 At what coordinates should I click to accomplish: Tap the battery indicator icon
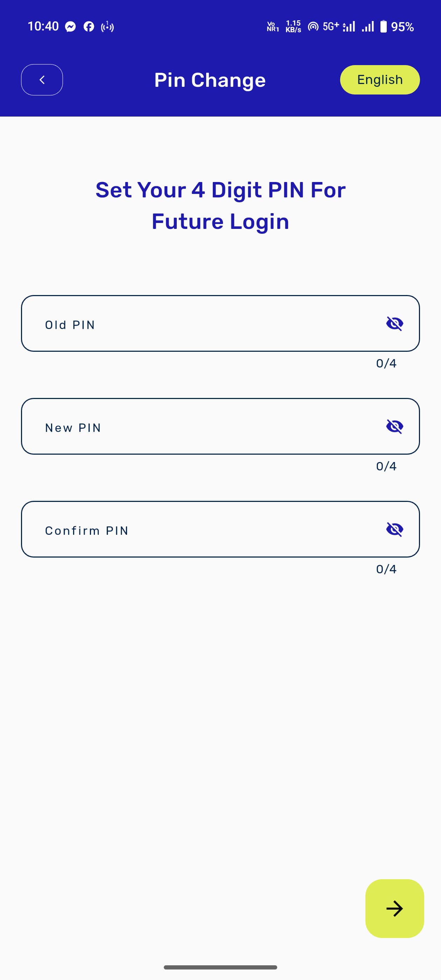pyautogui.click(x=384, y=26)
